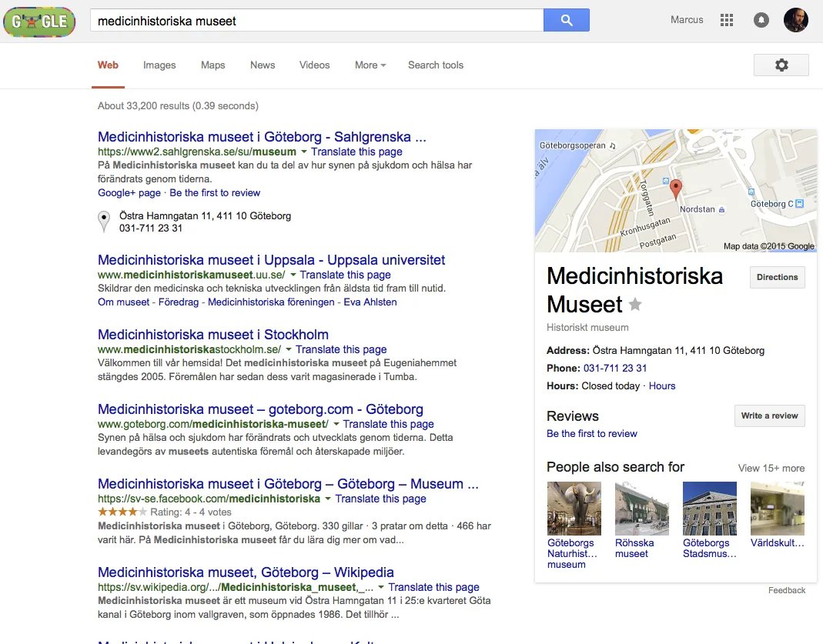Viewport: 823px width, 644px height.
Task: Open Search tools options
Action: point(436,65)
